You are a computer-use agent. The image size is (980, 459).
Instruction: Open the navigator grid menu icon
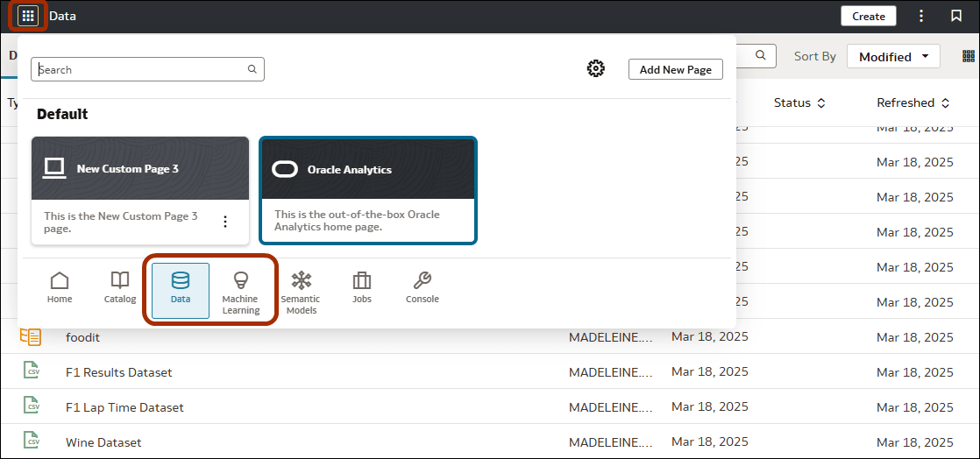coord(28,16)
